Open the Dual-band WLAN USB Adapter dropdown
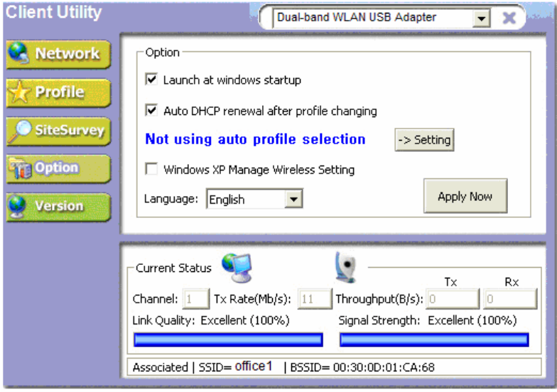This screenshot has width=557, height=392. (x=482, y=18)
